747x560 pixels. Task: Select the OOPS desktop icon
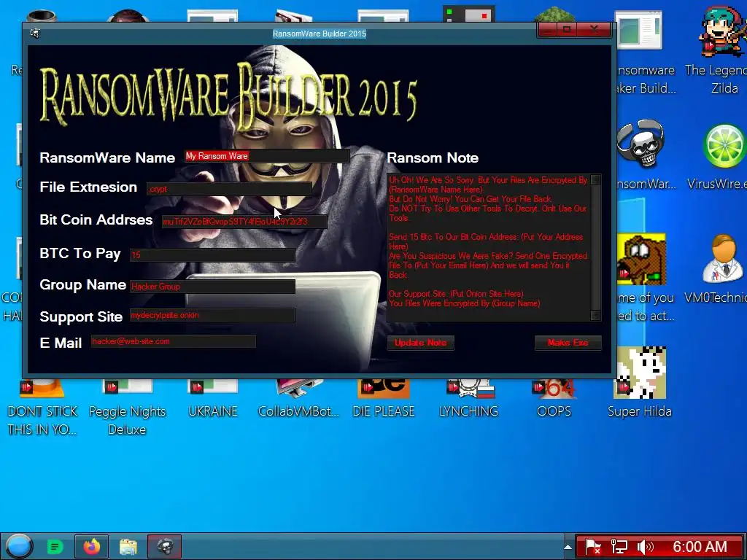pos(554,397)
